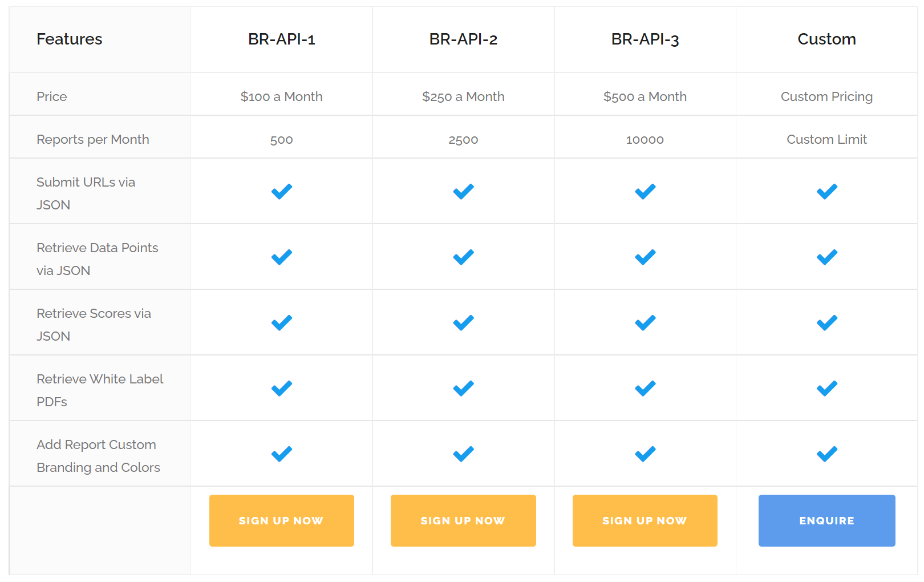924x582 pixels.
Task: Click BR-API-2 checkmark for Retrieve Data Points
Action: pyautogui.click(x=463, y=257)
